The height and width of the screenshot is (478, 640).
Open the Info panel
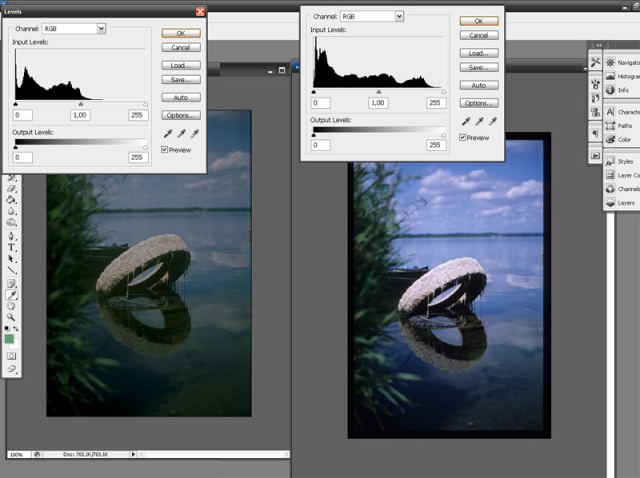(622, 90)
